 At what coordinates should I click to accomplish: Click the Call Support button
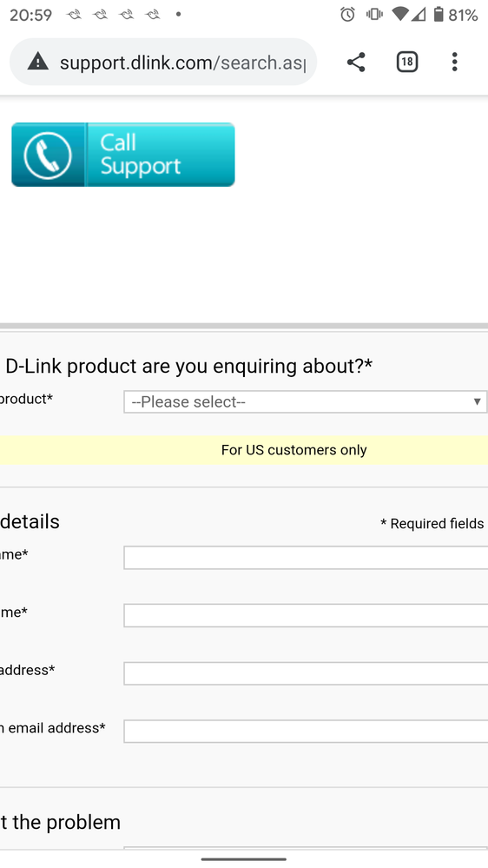122,155
